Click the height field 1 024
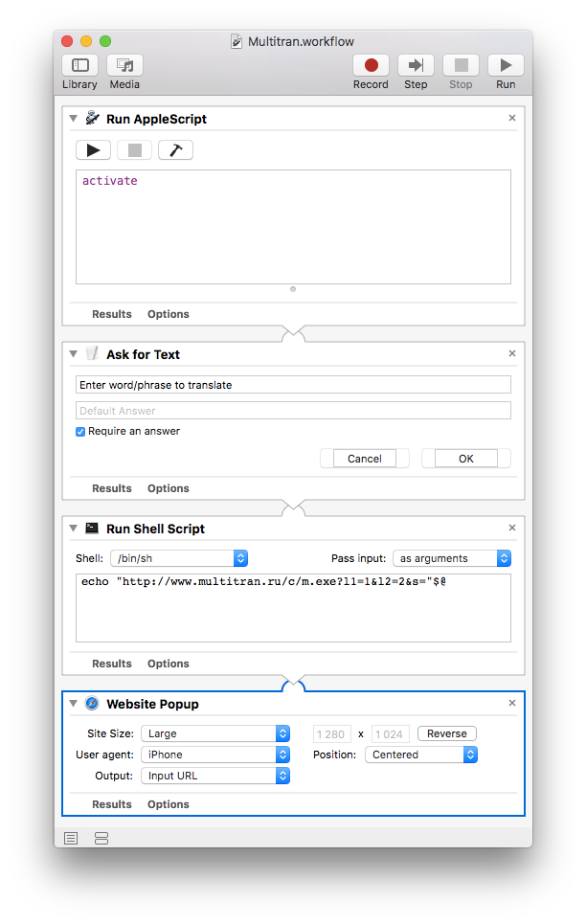This screenshot has width=586, height=924. coord(391,734)
